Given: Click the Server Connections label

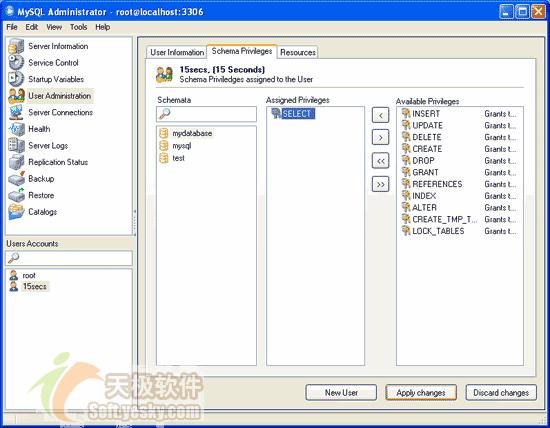Looking at the screenshot, I should pyautogui.click(x=60, y=112).
